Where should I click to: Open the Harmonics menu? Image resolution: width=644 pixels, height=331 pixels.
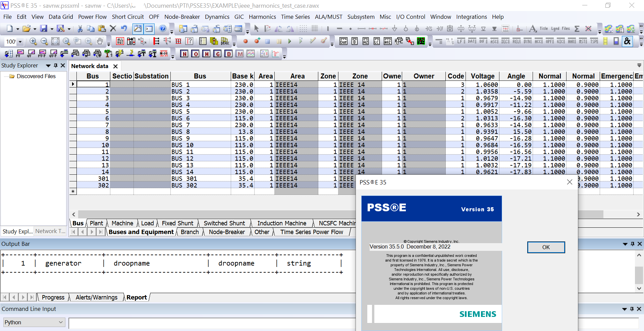click(x=262, y=17)
